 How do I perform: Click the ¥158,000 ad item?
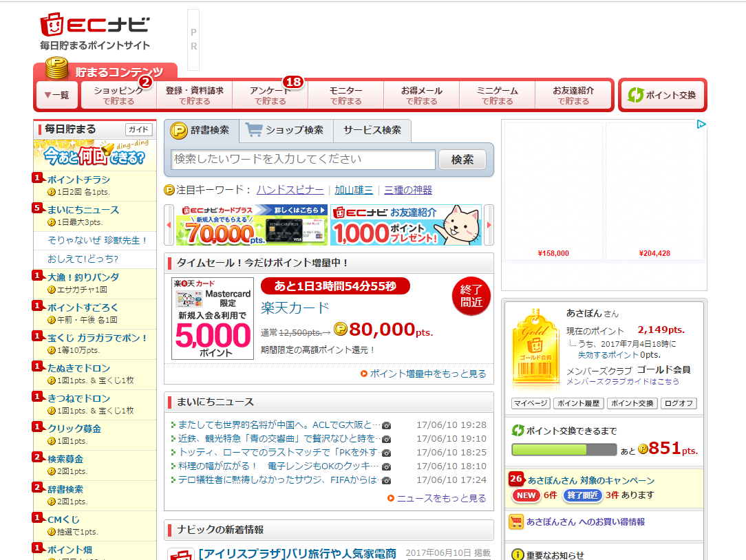553,191
